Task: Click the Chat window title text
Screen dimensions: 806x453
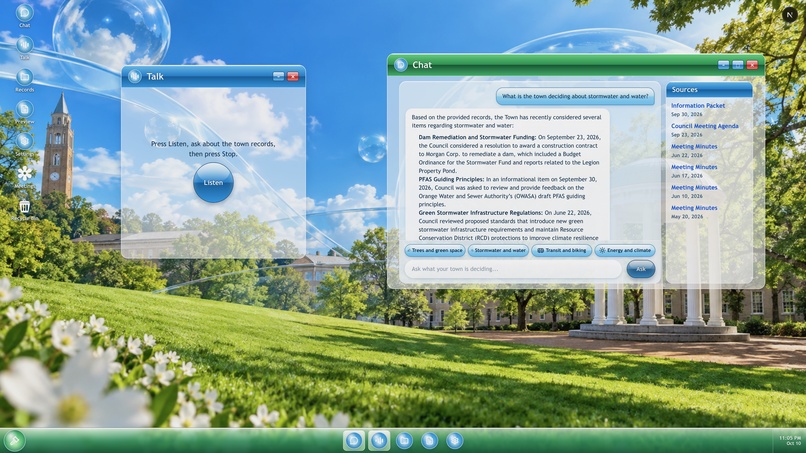Action: pyautogui.click(x=422, y=65)
